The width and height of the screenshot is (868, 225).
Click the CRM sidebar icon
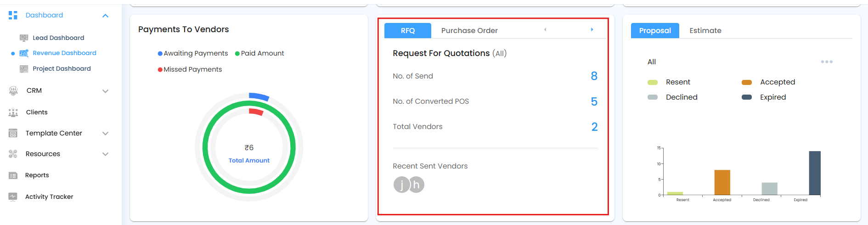(x=13, y=91)
